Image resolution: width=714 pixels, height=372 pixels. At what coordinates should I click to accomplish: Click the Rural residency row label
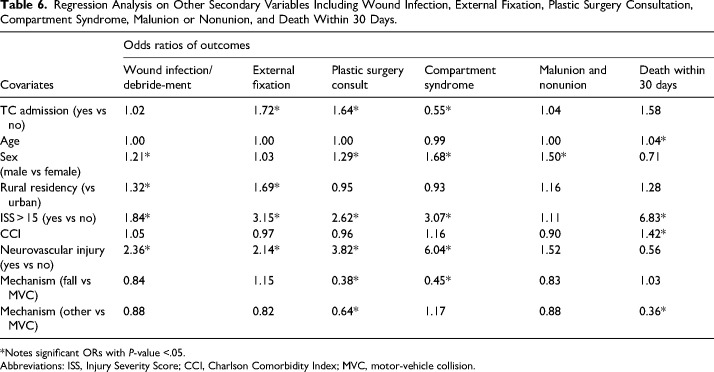48,194
